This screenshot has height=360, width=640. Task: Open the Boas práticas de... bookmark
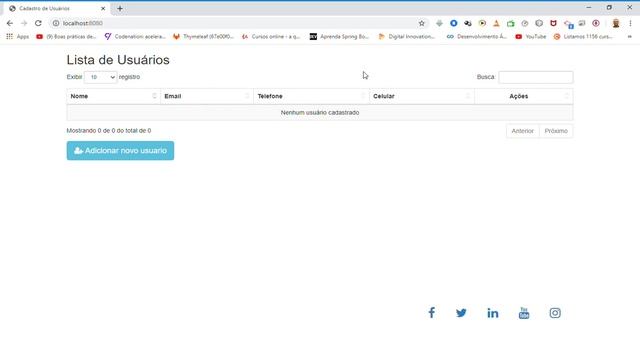point(66,36)
